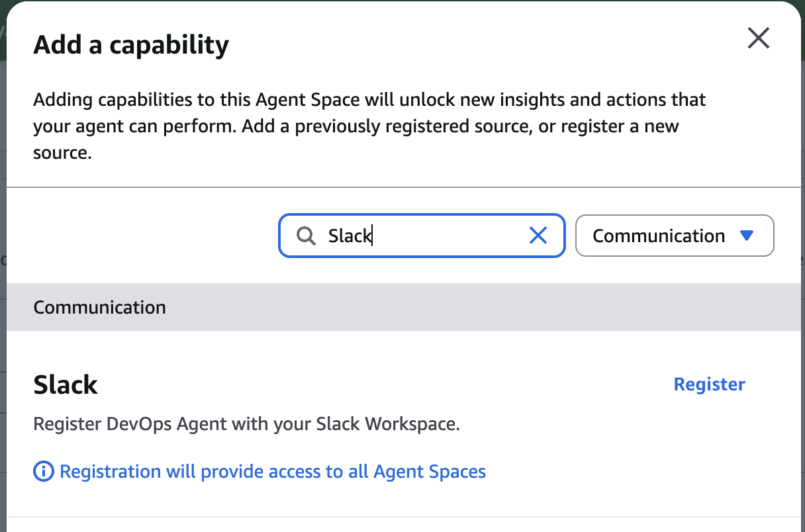Close the Add a capability dialog

tap(758, 38)
